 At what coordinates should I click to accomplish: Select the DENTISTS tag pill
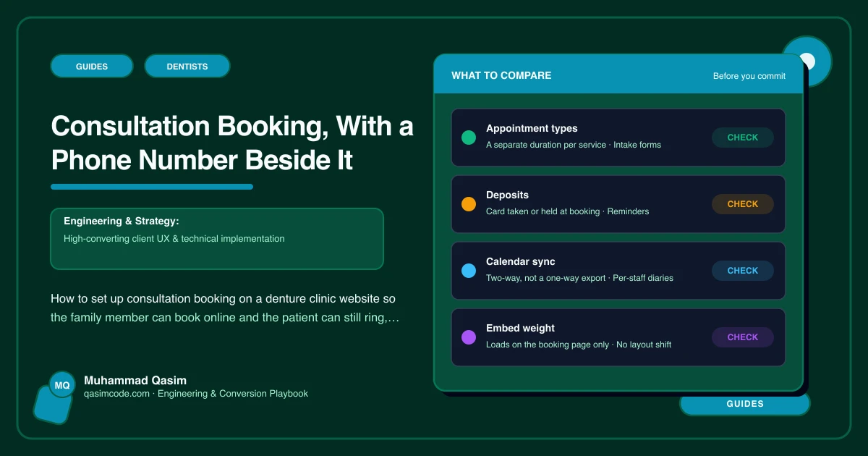pyautogui.click(x=187, y=67)
